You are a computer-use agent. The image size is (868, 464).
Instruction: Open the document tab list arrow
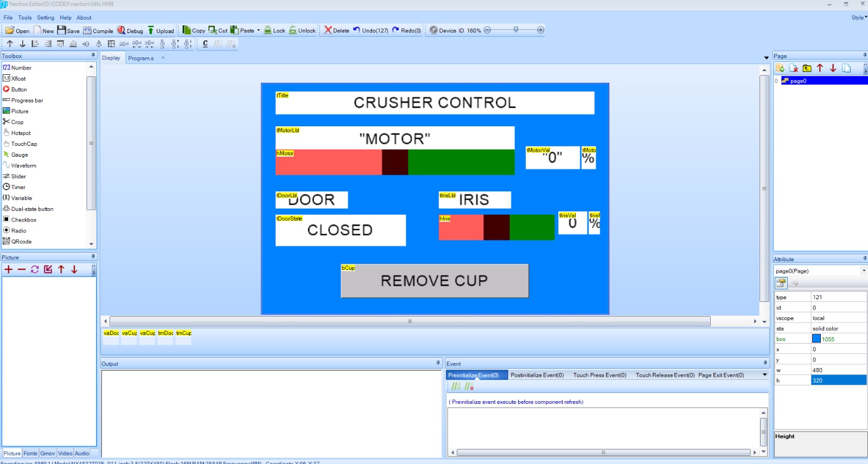coord(767,57)
